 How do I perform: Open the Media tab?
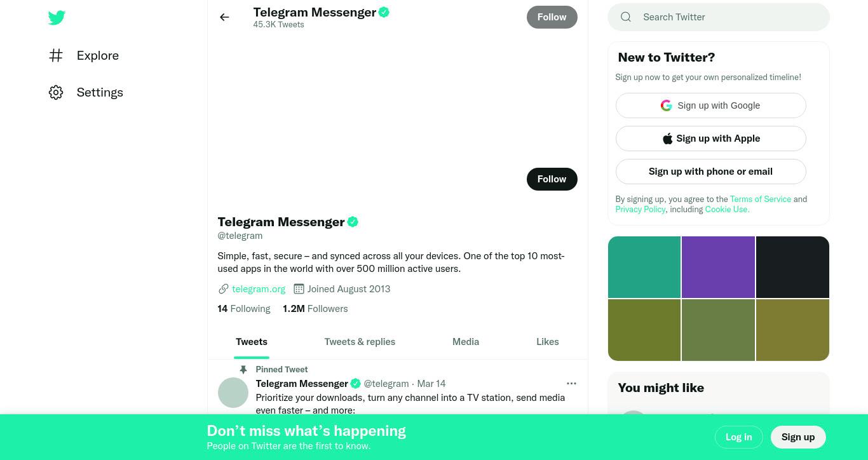pos(466,342)
